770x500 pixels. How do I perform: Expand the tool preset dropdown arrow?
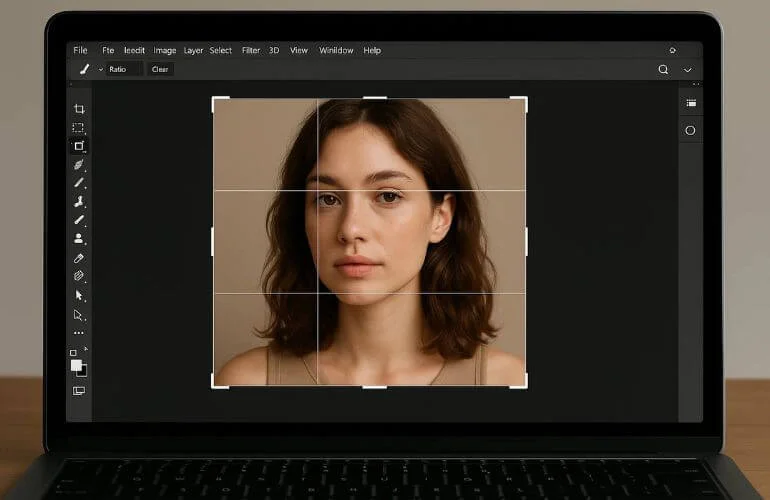101,70
